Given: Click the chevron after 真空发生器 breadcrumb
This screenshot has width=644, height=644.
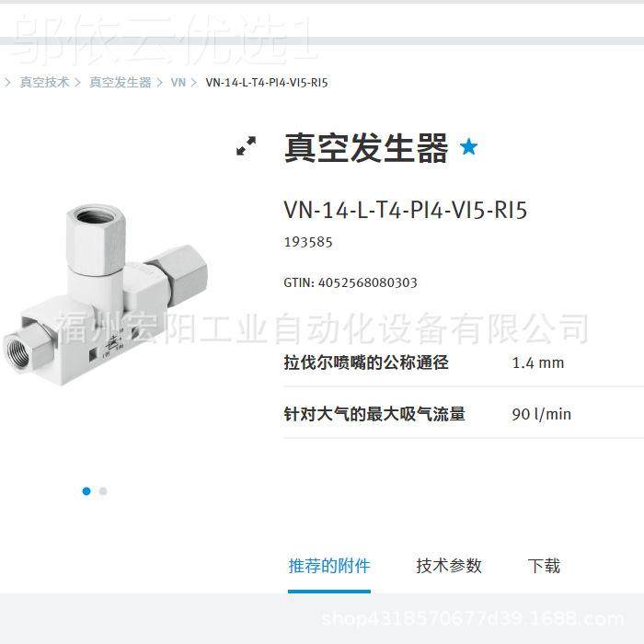Looking at the screenshot, I should point(160,83).
